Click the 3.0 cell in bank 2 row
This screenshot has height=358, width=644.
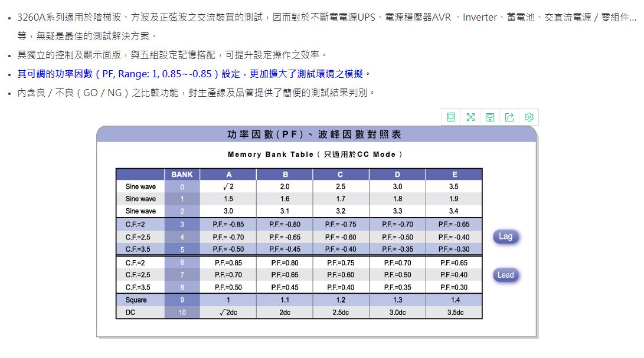point(228,211)
